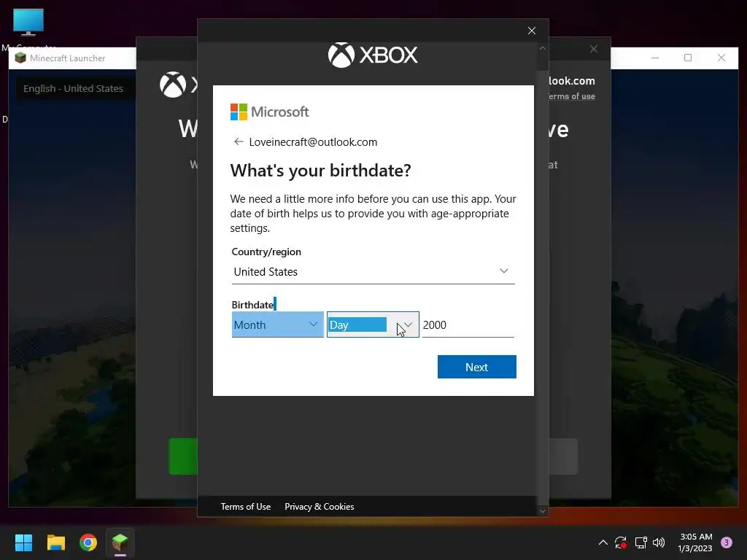Click the Next button
This screenshot has width=747, height=560.
(x=477, y=367)
